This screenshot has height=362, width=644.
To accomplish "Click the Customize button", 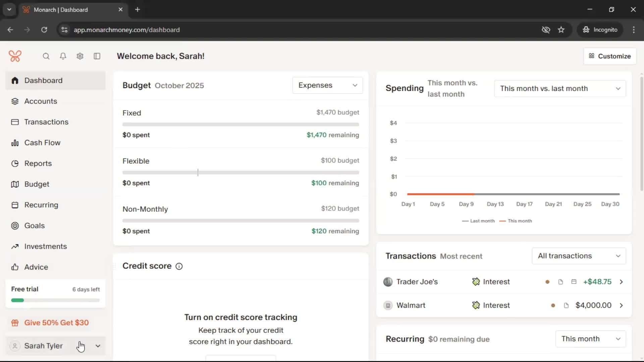I will click(610, 56).
